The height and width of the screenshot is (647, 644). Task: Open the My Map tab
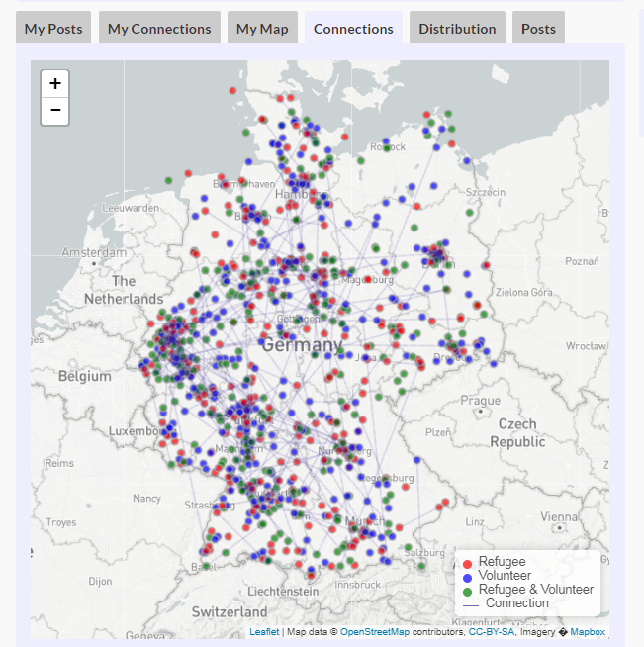pyautogui.click(x=262, y=29)
